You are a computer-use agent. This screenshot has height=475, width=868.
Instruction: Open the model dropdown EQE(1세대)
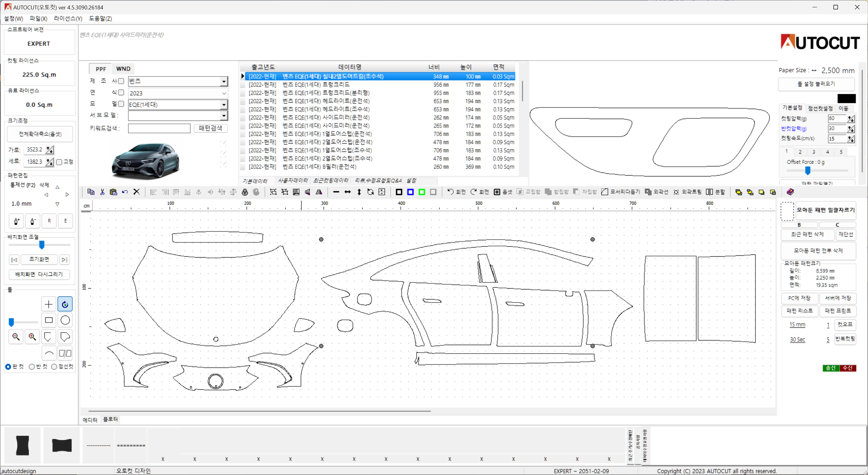[224, 105]
